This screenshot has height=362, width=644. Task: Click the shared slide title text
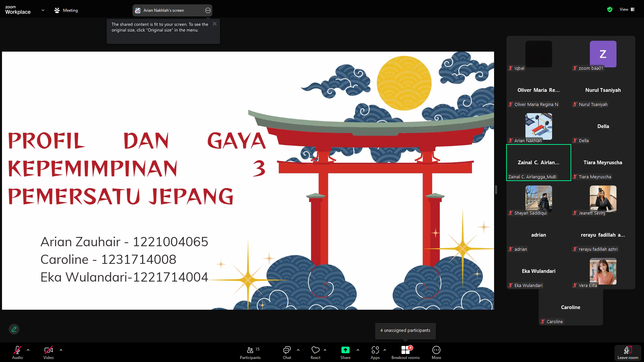137,168
